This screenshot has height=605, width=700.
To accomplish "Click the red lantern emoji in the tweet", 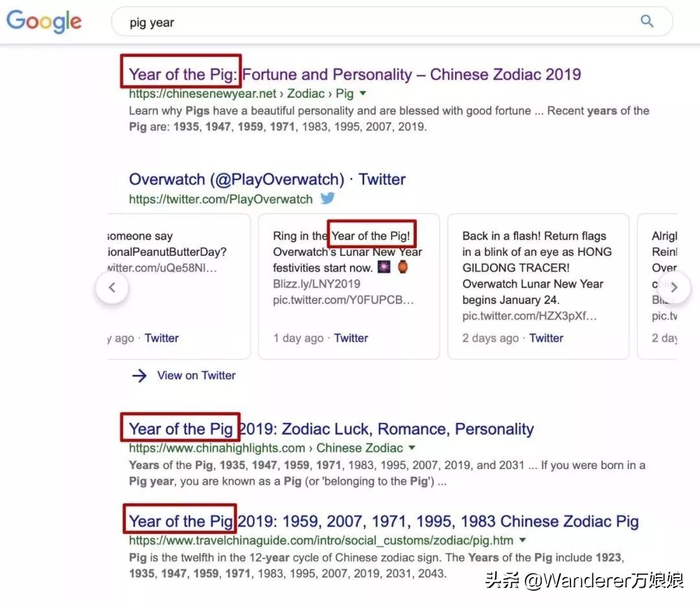I will (402, 267).
